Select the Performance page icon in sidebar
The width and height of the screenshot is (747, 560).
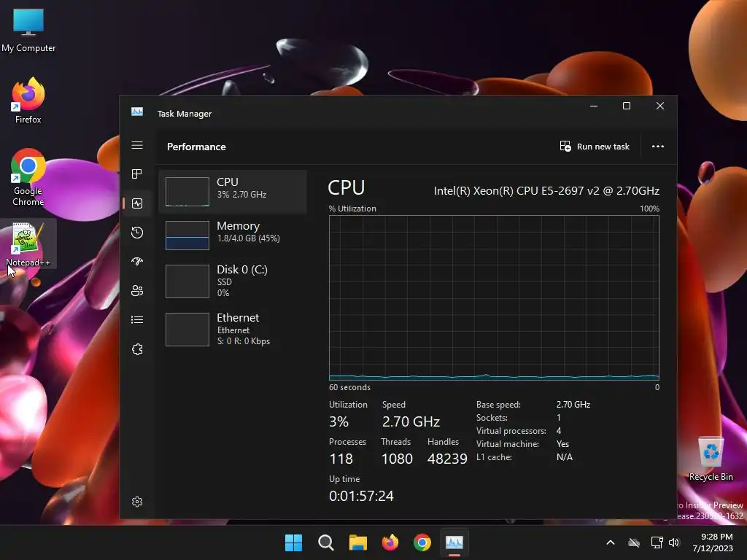click(137, 203)
